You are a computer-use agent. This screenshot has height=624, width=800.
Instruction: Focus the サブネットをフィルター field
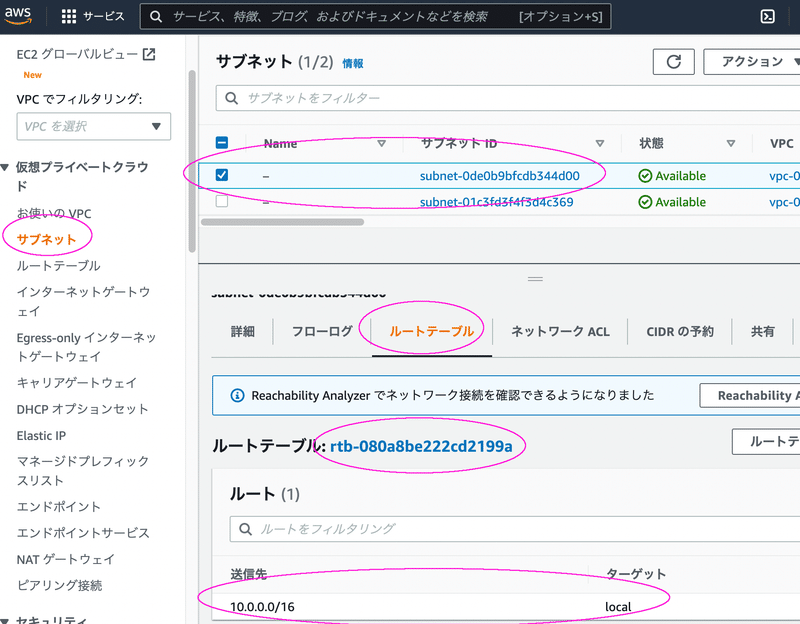click(x=508, y=98)
